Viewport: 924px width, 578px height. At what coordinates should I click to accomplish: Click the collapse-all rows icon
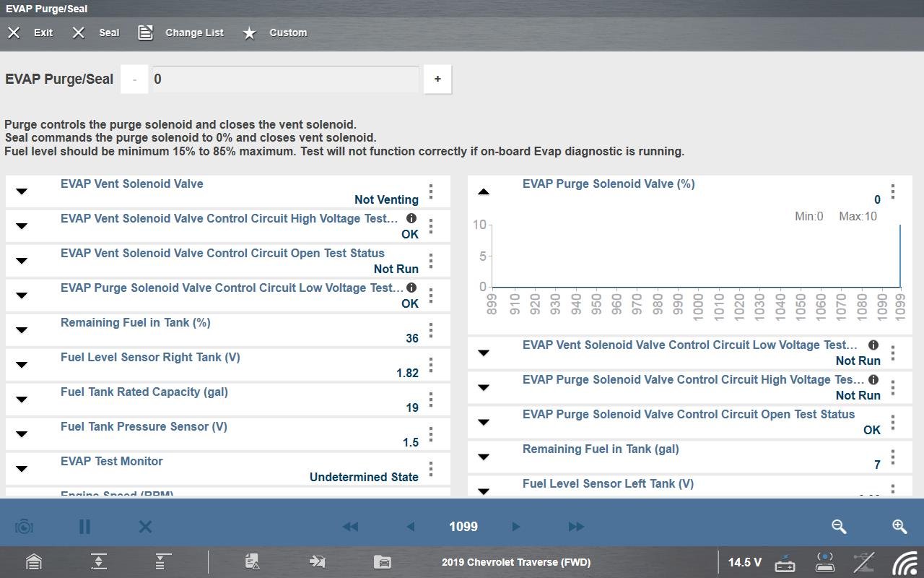click(x=99, y=562)
